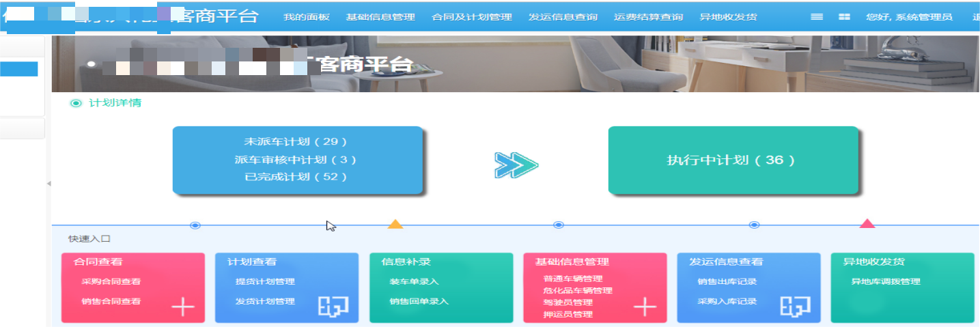Click plus icon on 基础信息管理 card
The image size is (980, 327).
click(645, 308)
